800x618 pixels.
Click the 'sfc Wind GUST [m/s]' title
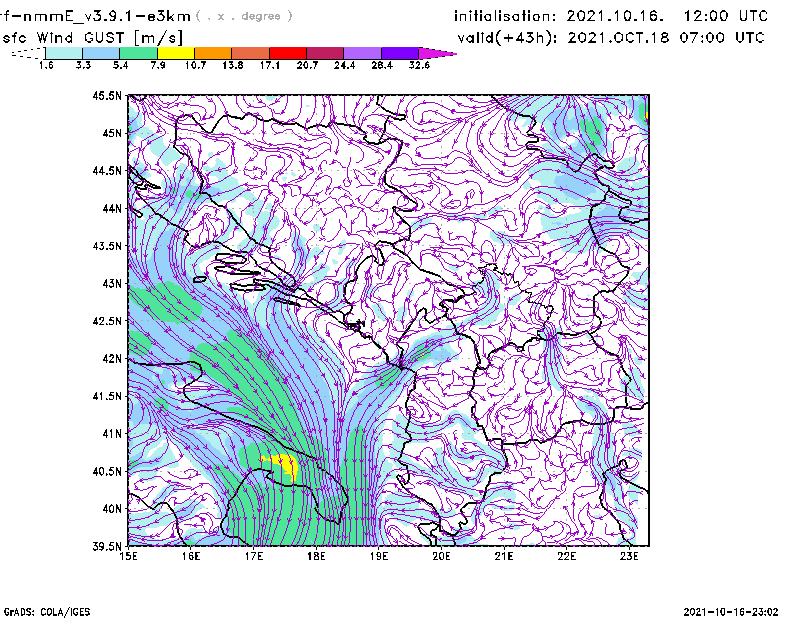click(x=92, y=38)
